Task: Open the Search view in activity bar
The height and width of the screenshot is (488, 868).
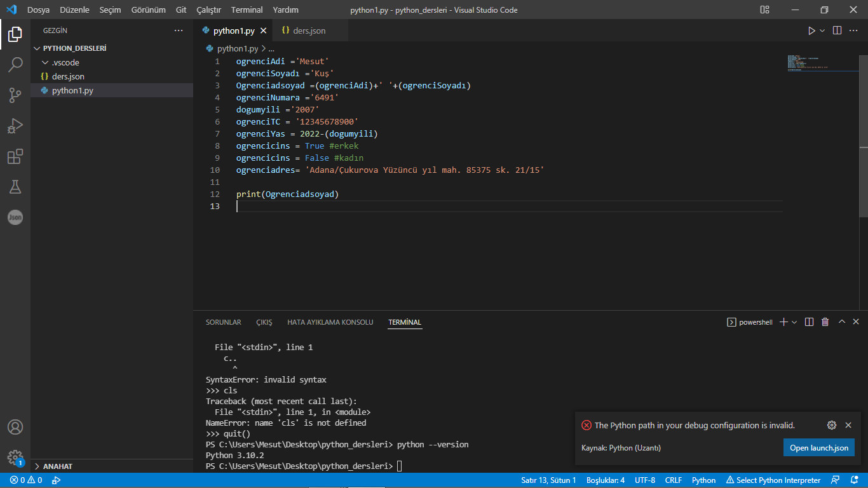Action: (15, 65)
